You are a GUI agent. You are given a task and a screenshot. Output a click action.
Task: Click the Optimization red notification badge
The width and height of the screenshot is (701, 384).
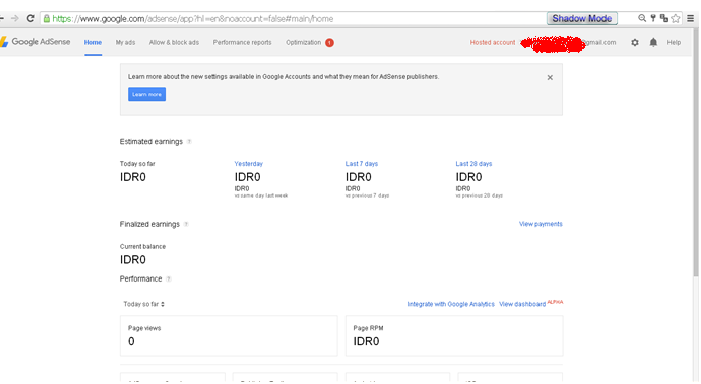(x=329, y=42)
